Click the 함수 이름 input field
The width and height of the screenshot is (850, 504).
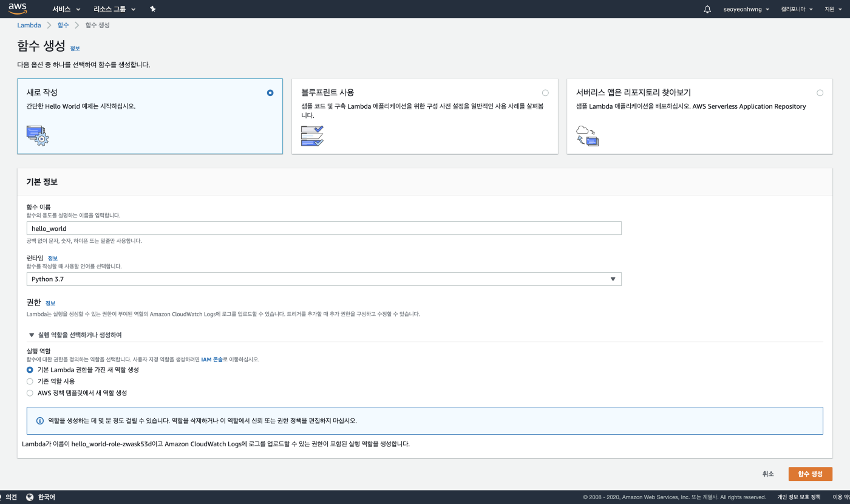[x=324, y=228]
